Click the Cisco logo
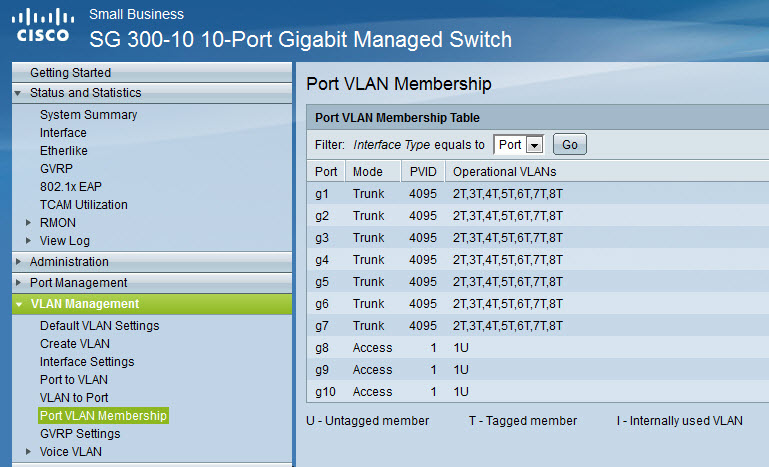The height and width of the screenshot is (467, 769). point(43,25)
